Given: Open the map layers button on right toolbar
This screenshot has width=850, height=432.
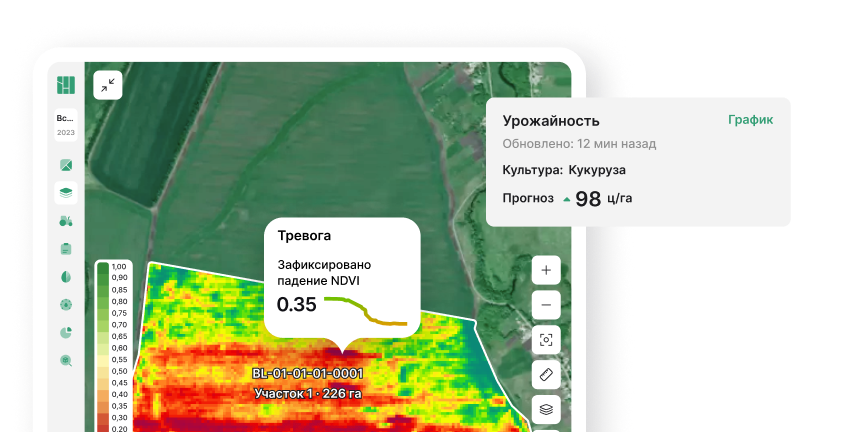Looking at the screenshot, I should pyautogui.click(x=546, y=408).
